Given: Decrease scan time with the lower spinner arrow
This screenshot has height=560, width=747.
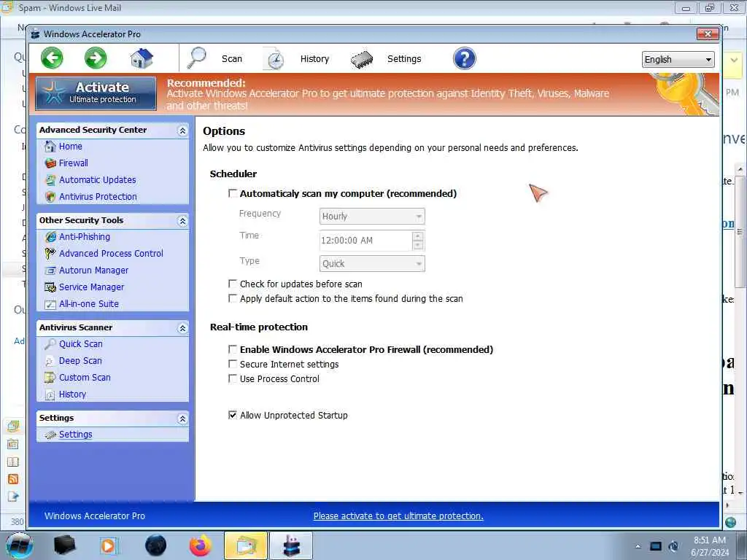Looking at the screenshot, I should (x=418, y=245).
